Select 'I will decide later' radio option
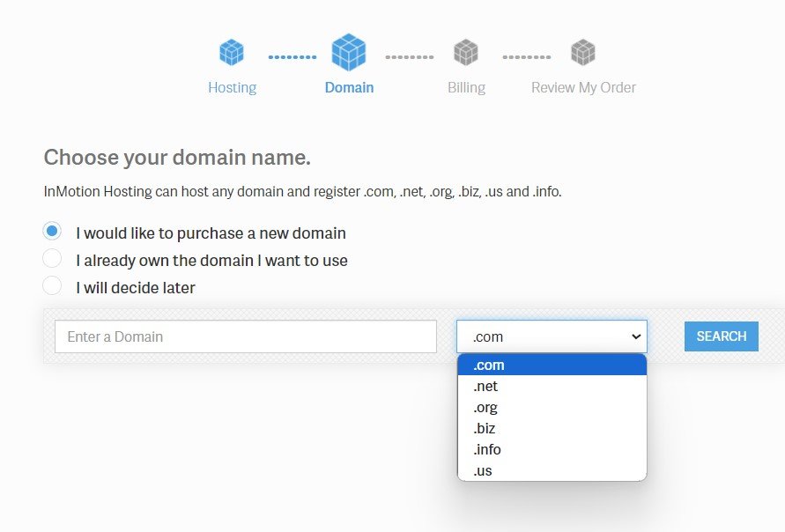Image resolution: width=785 pixels, height=532 pixels. [x=52, y=285]
